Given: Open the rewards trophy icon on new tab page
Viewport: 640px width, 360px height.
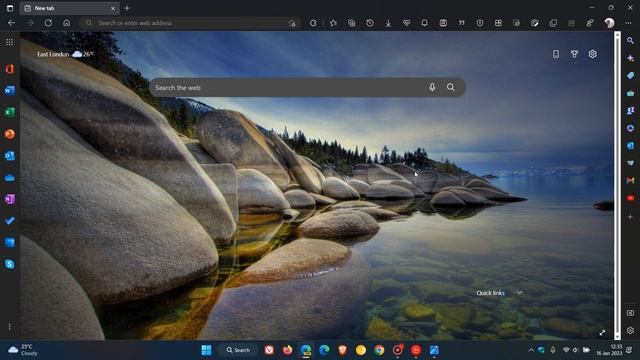Looking at the screenshot, I should 574,54.
